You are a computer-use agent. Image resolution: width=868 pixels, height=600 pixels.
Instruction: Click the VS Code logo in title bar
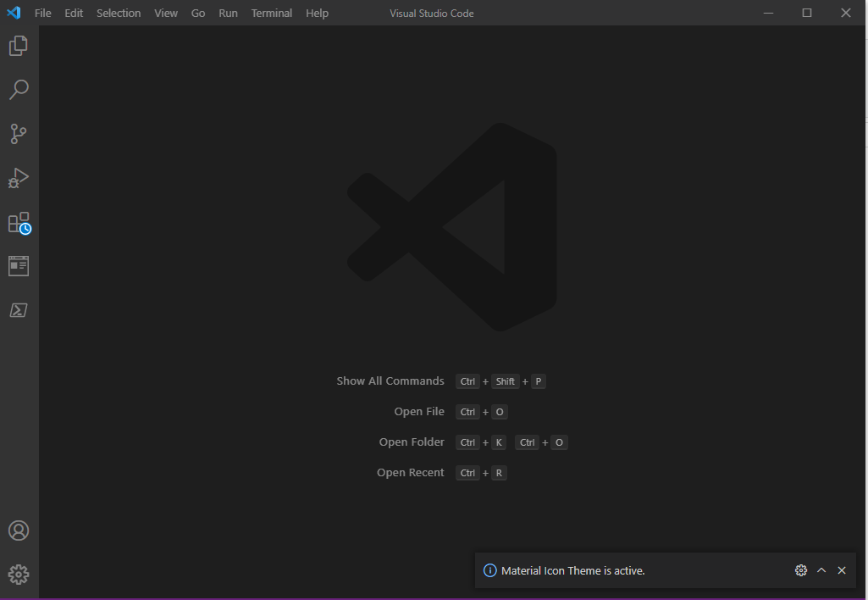pos(14,13)
